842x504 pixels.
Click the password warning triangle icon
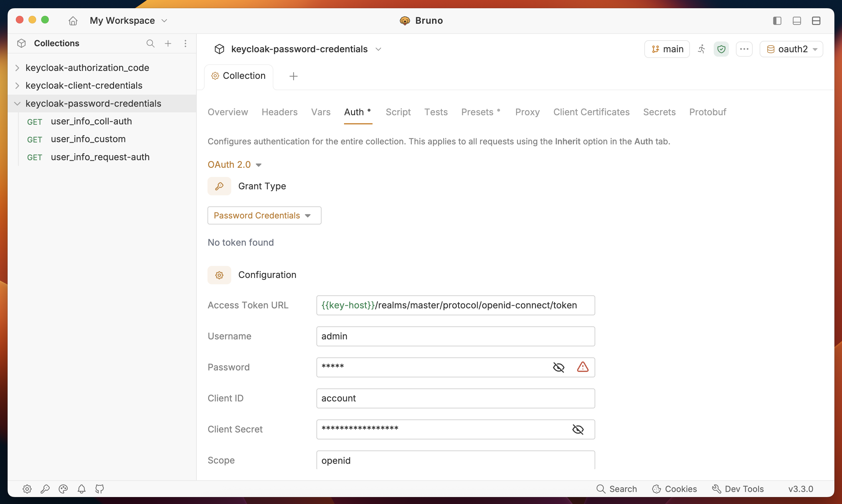[x=583, y=367]
